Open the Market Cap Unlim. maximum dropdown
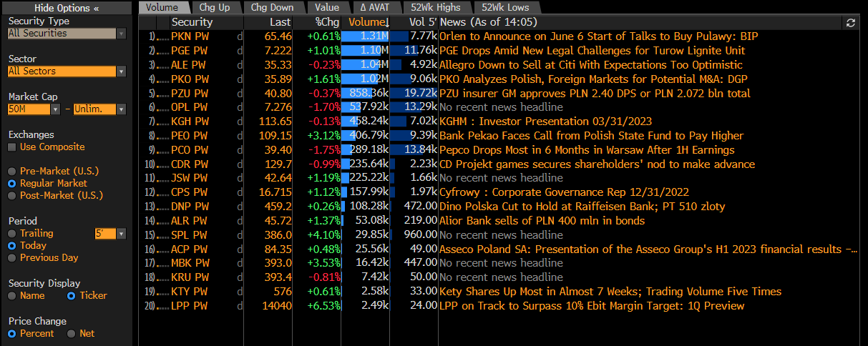This screenshot has height=346, width=868. pos(121,109)
